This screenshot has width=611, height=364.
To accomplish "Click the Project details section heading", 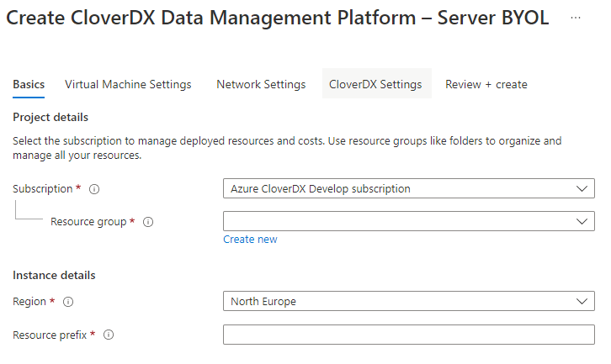I will (x=50, y=117).
